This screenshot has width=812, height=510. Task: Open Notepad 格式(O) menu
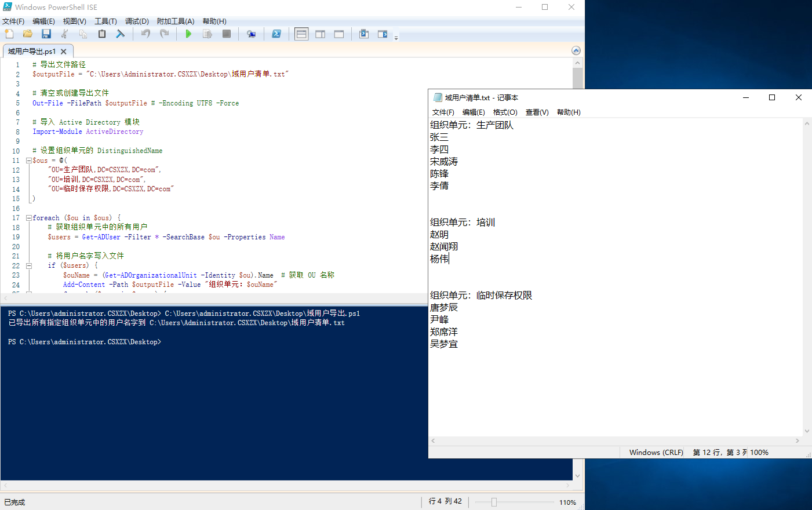pyautogui.click(x=505, y=112)
